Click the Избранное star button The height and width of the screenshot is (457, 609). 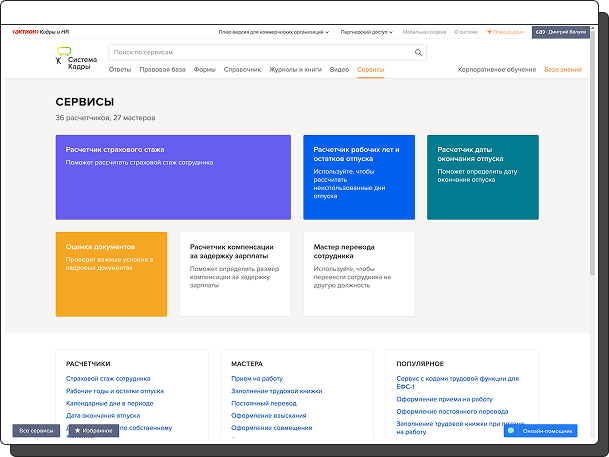click(x=93, y=430)
